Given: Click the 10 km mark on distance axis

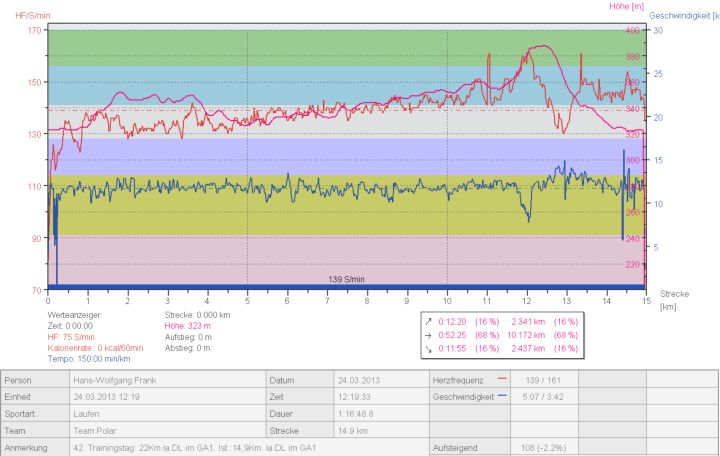Looking at the screenshot, I should tap(447, 300).
